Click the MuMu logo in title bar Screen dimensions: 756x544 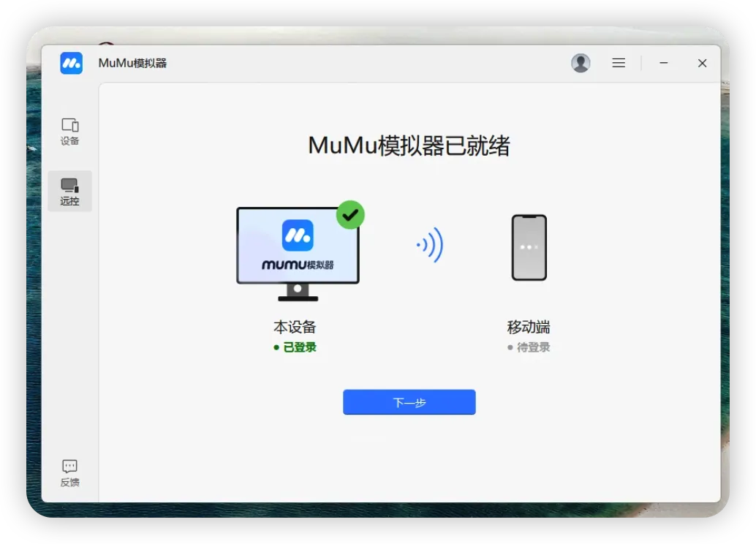[x=72, y=63]
